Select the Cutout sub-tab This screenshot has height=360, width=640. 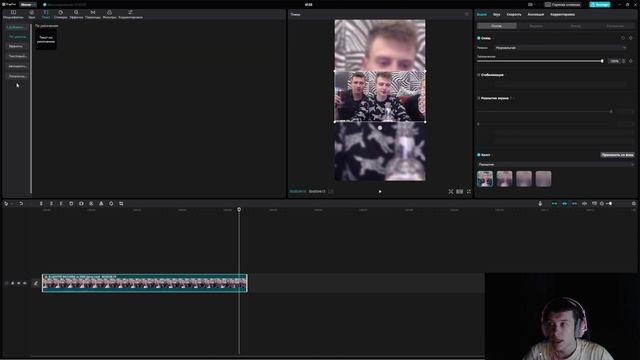coord(536,26)
